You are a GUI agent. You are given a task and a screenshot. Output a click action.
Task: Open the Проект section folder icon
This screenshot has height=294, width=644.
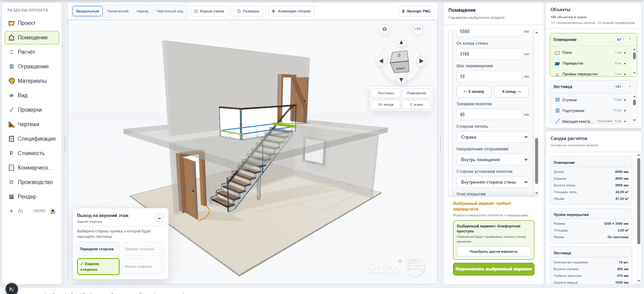pyautogui.click(x=11, y=23)
